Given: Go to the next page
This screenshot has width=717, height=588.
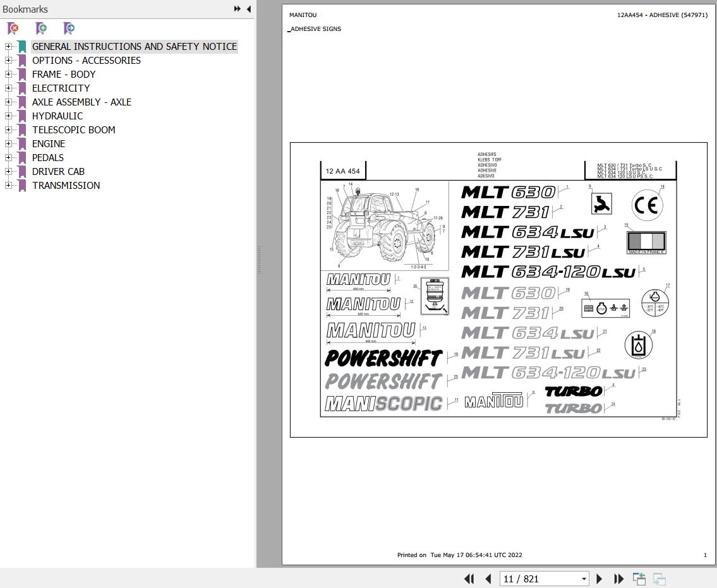Looking at the screenshot, I should coord(599,579).
